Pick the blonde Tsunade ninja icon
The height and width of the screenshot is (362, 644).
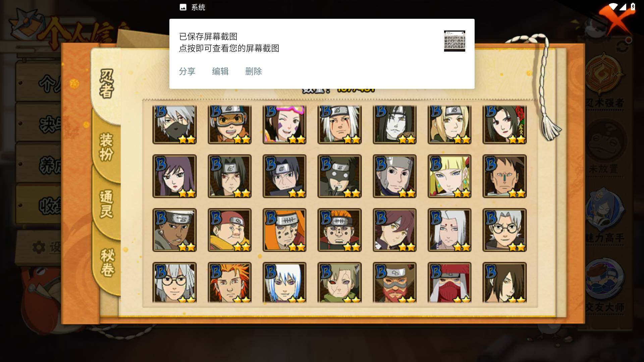tap(449, 124)
